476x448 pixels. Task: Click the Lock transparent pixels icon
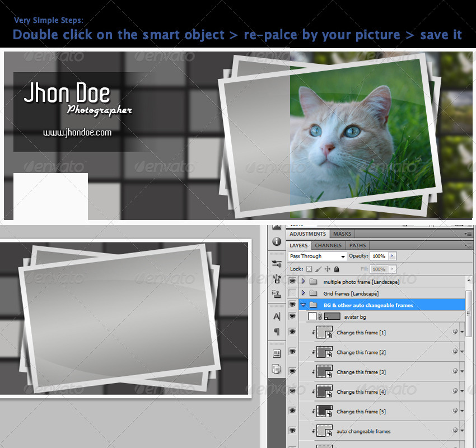click(x=309, y=269)
